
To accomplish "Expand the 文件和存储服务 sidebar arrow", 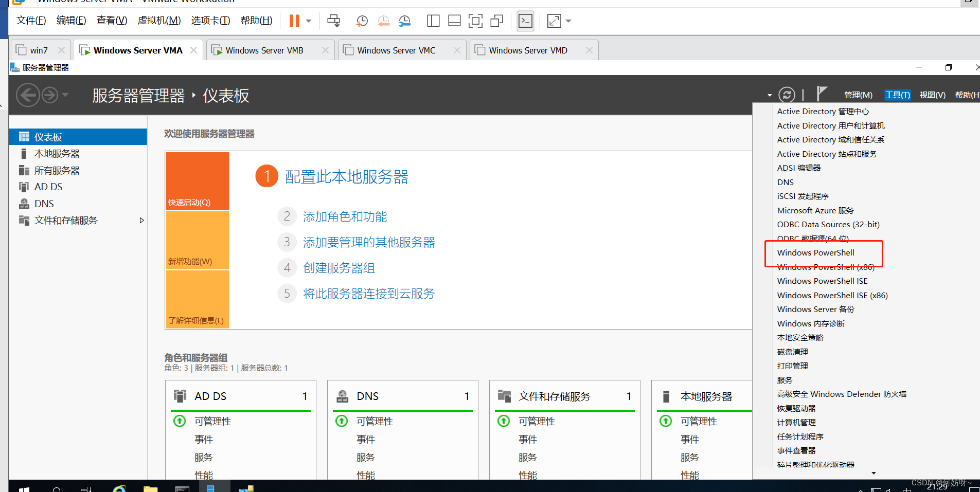I will pos(141,221).
